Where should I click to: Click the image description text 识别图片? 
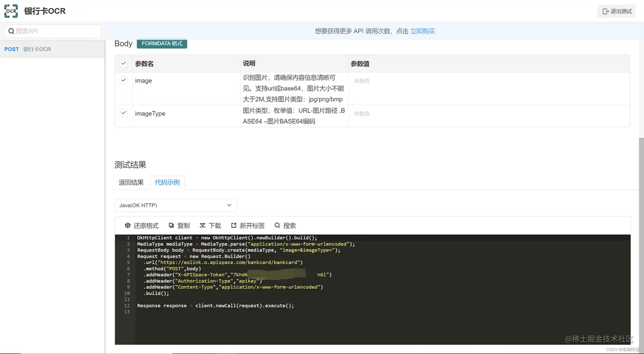[293, 88]
